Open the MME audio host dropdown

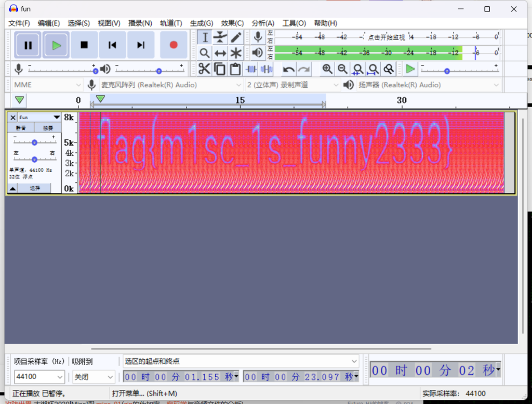tap(47, 85)
